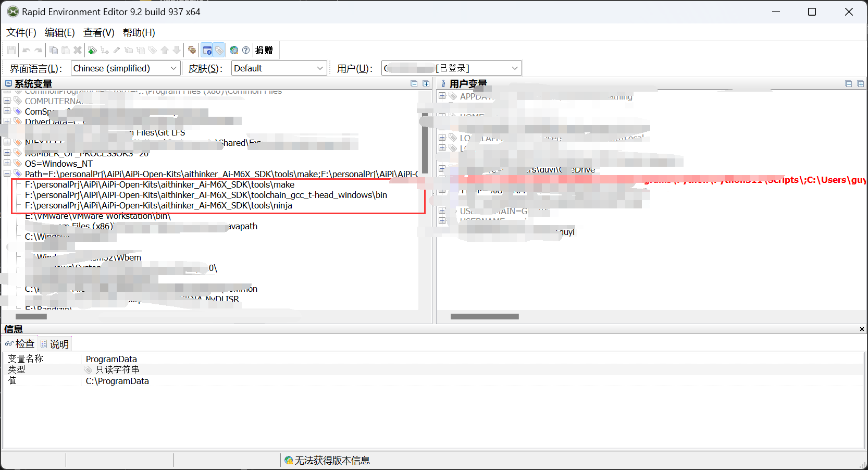Click the Undo arrow icon
Image resolution: width=868 pixels, height=470 pixels.
27,50
